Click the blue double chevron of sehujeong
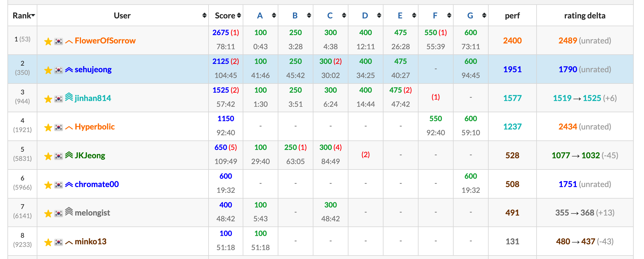The width and height of the screenshot is (644, 259). 69,70
